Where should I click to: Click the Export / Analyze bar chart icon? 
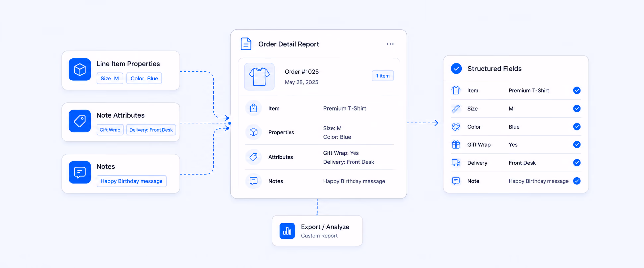[x=287, y=231]
